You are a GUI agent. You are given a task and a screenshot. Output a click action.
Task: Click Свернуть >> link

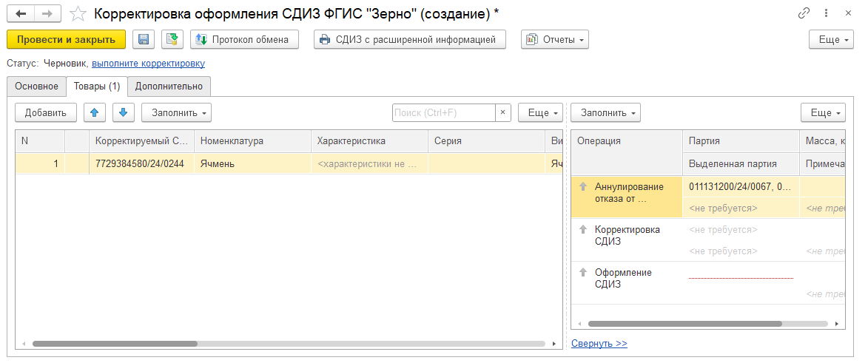click(x=599, y=343)
